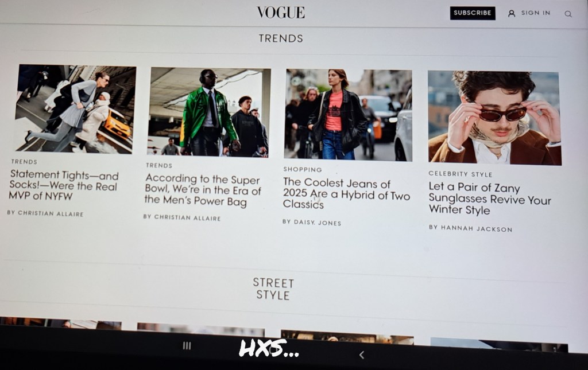Open the Statement Tights article headline
588x370 pixels.
pyautogui.click(x=64, y=185)
